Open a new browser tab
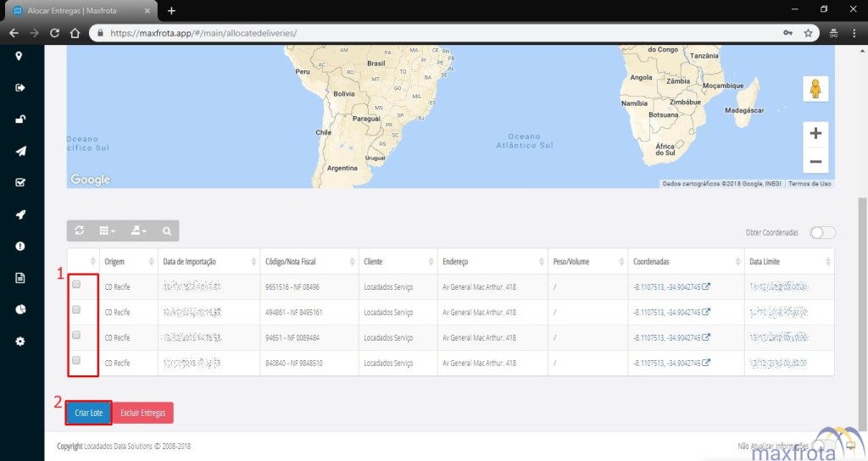Image resolution: width=868 pixels, height=461 pixels. click(x=171, y=10)
